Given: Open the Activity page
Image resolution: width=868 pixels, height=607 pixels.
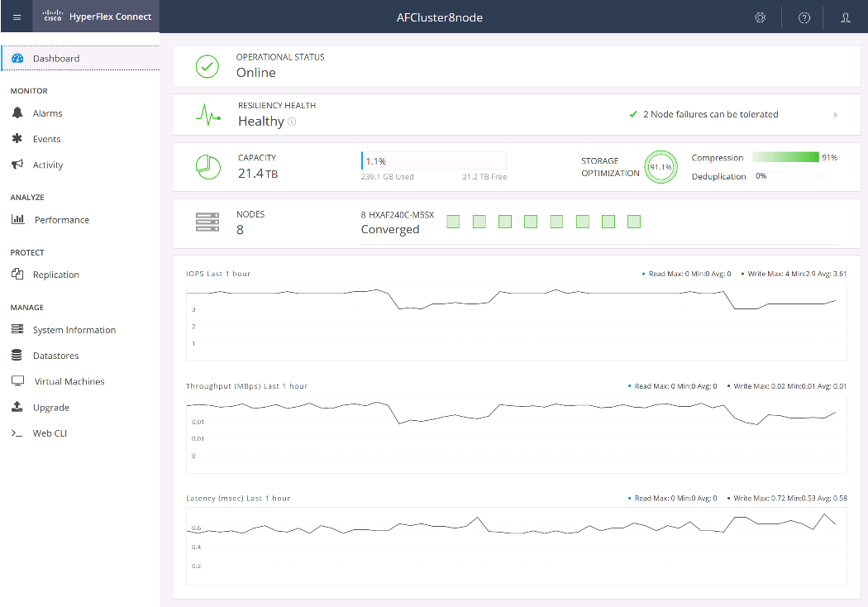Looking at the screenshot, I should 48,165.
